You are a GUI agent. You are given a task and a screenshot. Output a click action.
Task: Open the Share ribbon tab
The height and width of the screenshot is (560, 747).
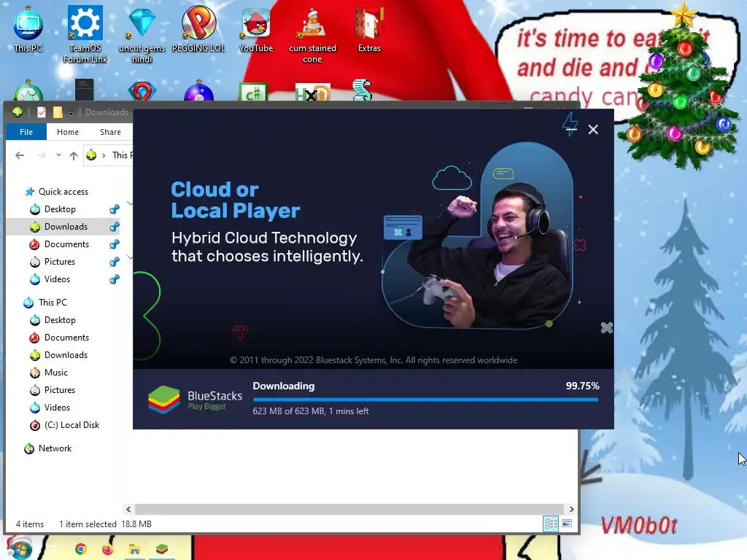click(110, 132)
